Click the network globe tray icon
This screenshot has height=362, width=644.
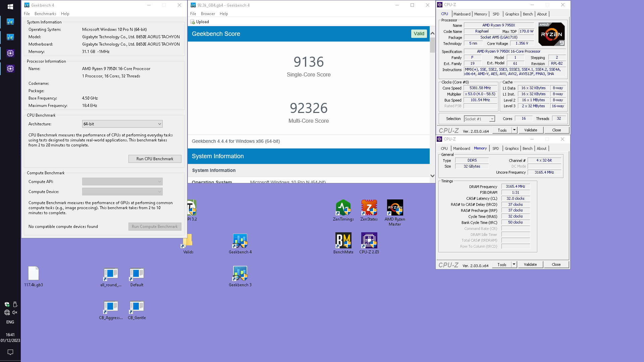point(7,312)
